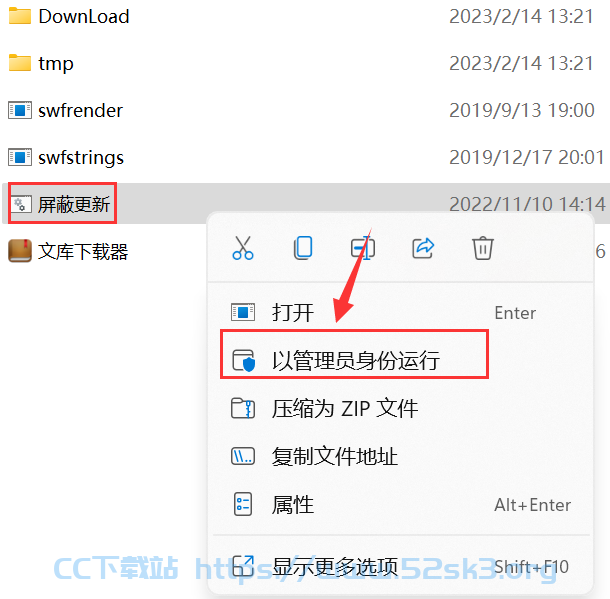Select the swfstrings file name
Viewport: 610px width, 599px height.
[81, 158]
